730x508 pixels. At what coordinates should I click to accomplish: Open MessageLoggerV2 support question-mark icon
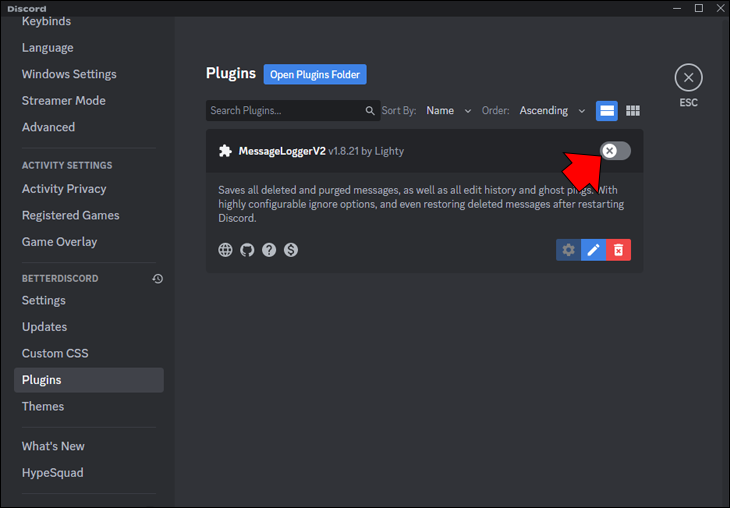[x=269, y=250]
